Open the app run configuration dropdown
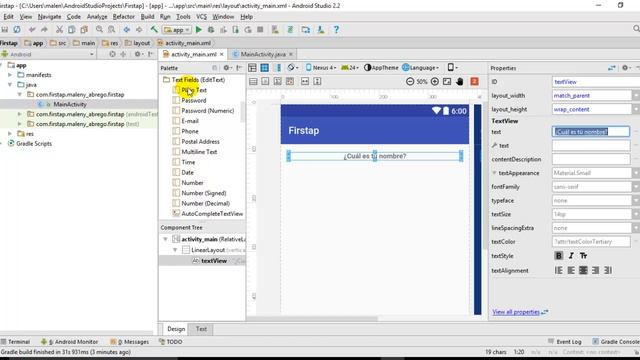 point(177,30)
